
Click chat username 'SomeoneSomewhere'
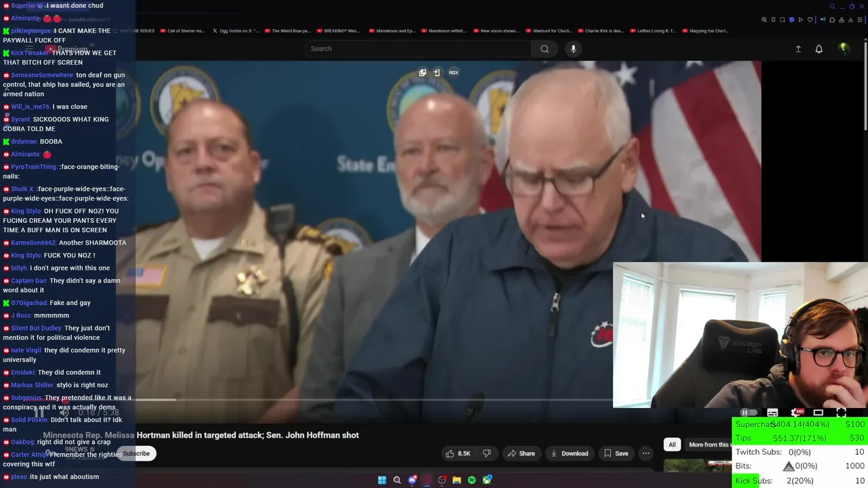point(42,75)
